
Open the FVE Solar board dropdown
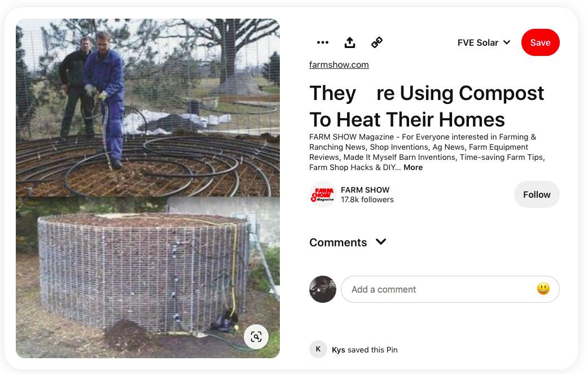click(x=484, y=42)
